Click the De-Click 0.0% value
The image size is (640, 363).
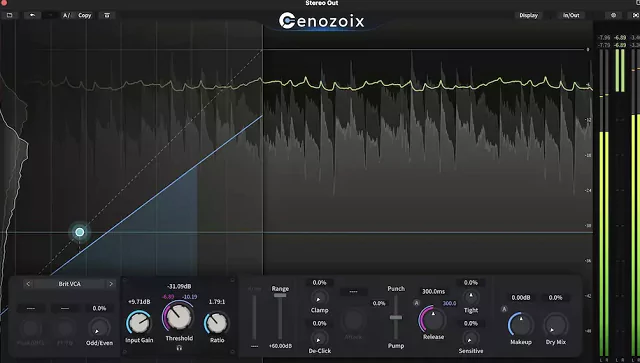[319, 323]
